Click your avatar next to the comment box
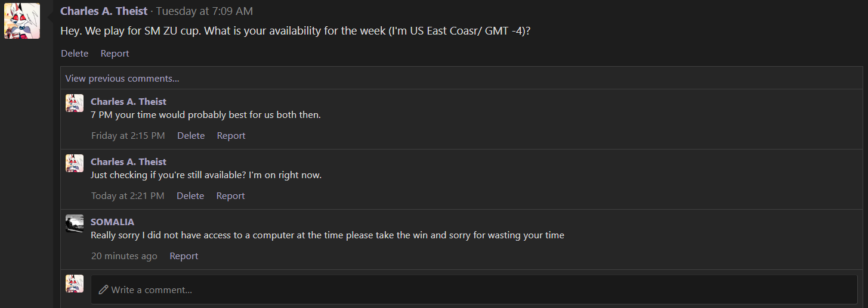The width and height of the screenshot is (868, 308). 75,284
